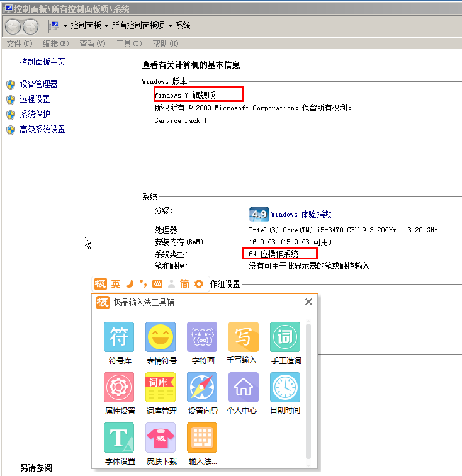This screenshot has width=462, height=476.
Task: Click the 4.9 experience rating badge
Action: tap(259, 214)
